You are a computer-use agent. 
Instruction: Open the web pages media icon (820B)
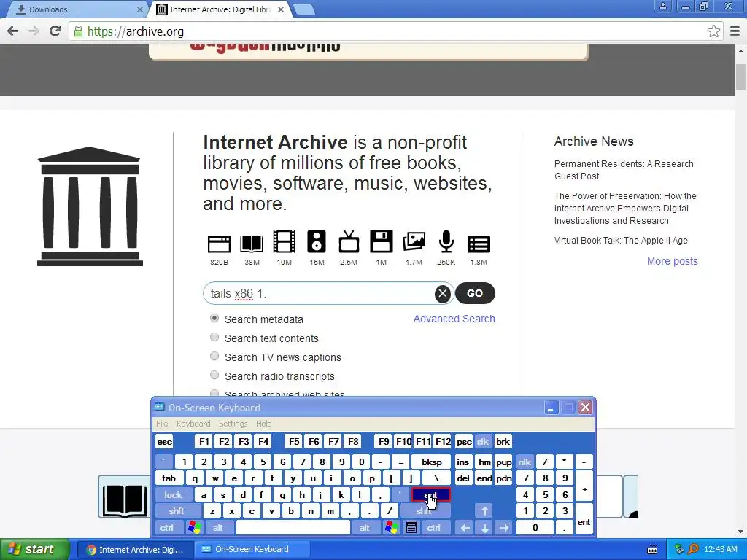pos(219,244)
